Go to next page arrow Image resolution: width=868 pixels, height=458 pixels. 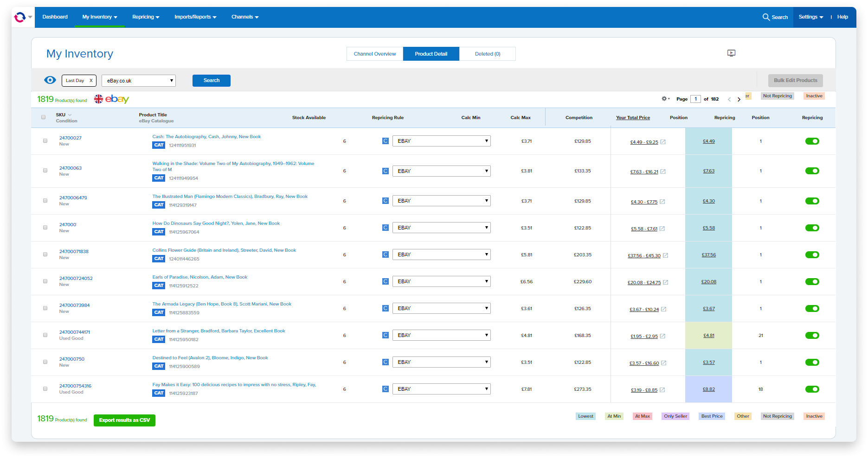(x=739, y=99)
